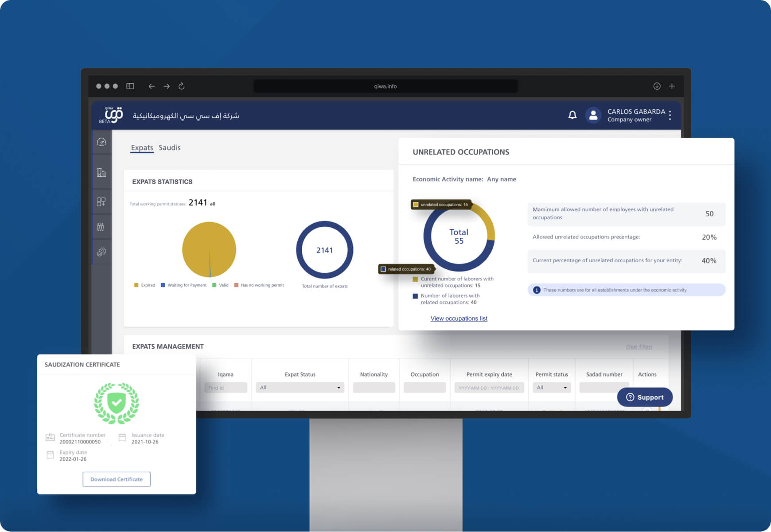Viewport: 771px width, 532px height.
Task: Open the settings gear icon in sidebar
Action: [x=101, y=252]
